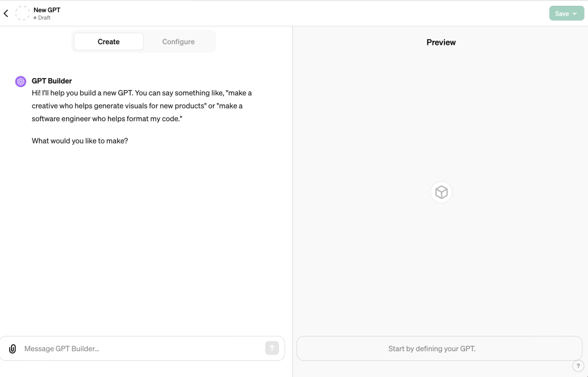This screenshot has width=588, height=377.
Task: Click the GPT Builder greeting message paragraph
Action: point(141,106)
